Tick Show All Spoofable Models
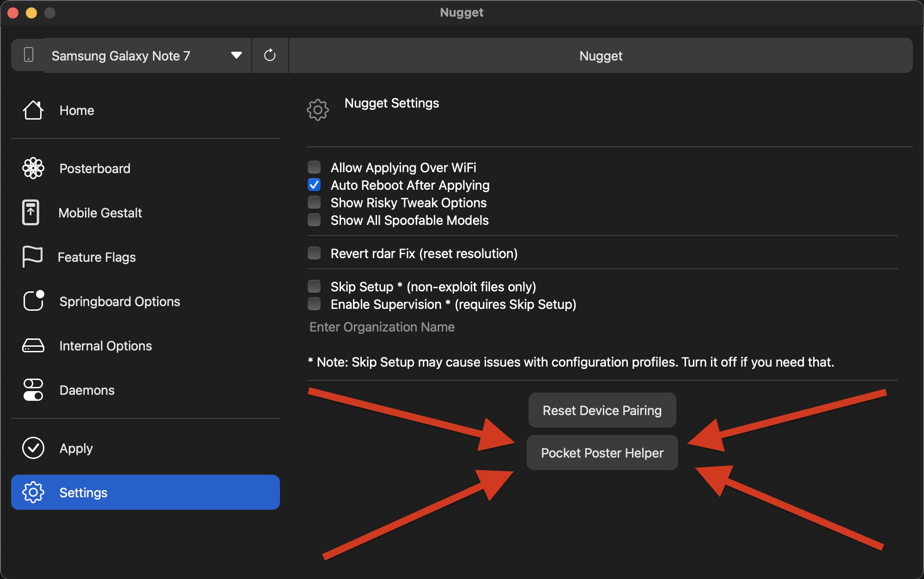924x579 pixels. [314, 220]
